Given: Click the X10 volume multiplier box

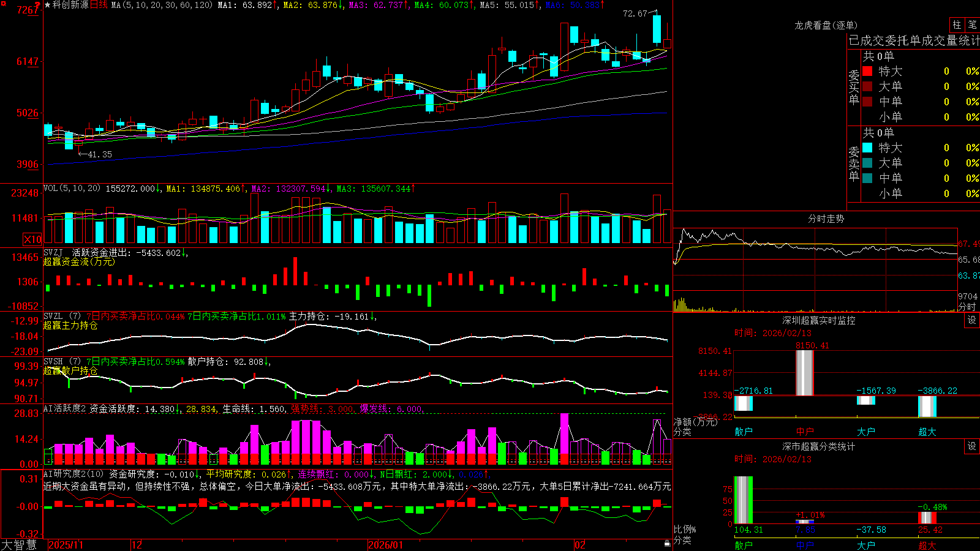Looking at the screenshot, I should click(32, 239).
